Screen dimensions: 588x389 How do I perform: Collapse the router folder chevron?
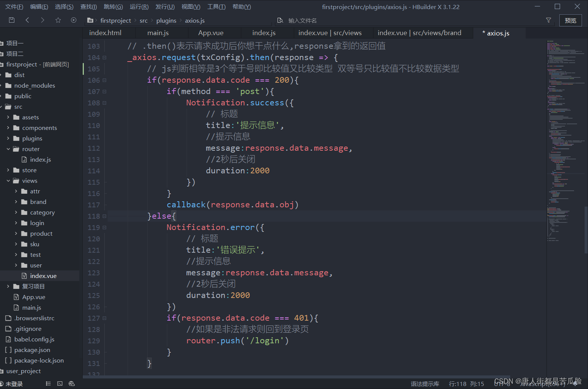(x=8, y=149)
